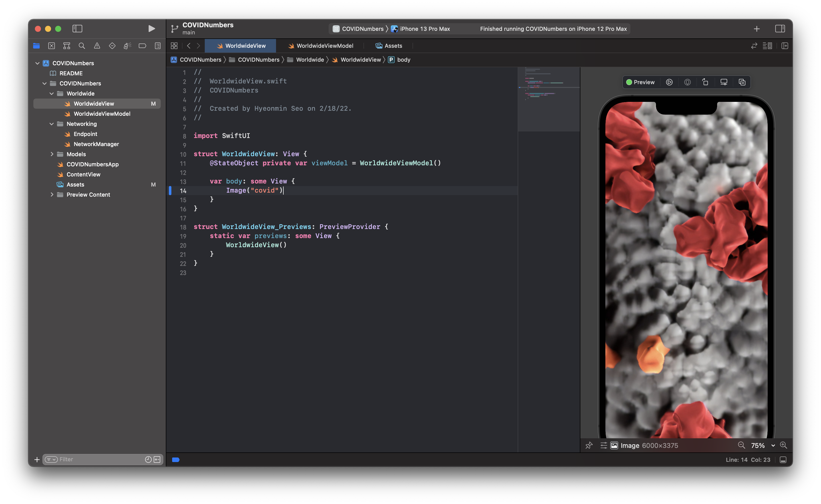Open the Source Control navigator
This screenshot has height=504, width=821.
click(x=51, y=46)
